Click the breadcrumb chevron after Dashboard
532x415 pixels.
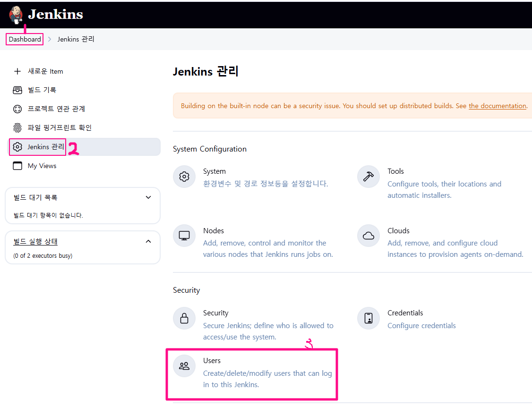coord(50,39)
